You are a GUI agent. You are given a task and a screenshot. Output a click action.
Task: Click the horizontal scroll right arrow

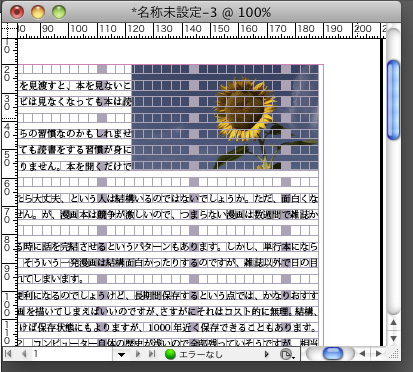(378, 353)
